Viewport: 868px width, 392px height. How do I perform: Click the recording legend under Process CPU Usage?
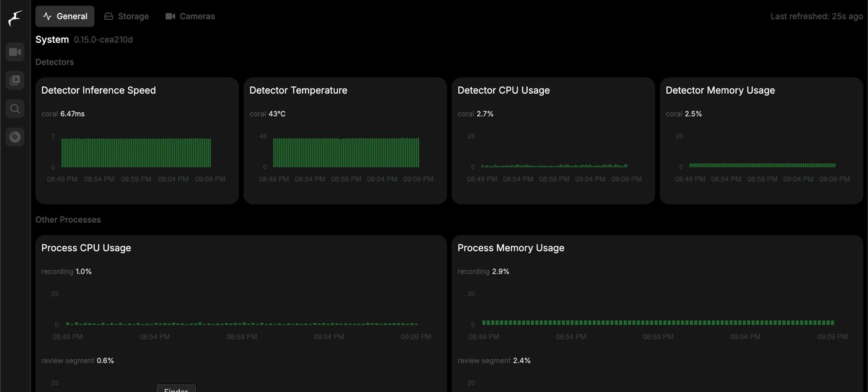(x=66, y=271)
